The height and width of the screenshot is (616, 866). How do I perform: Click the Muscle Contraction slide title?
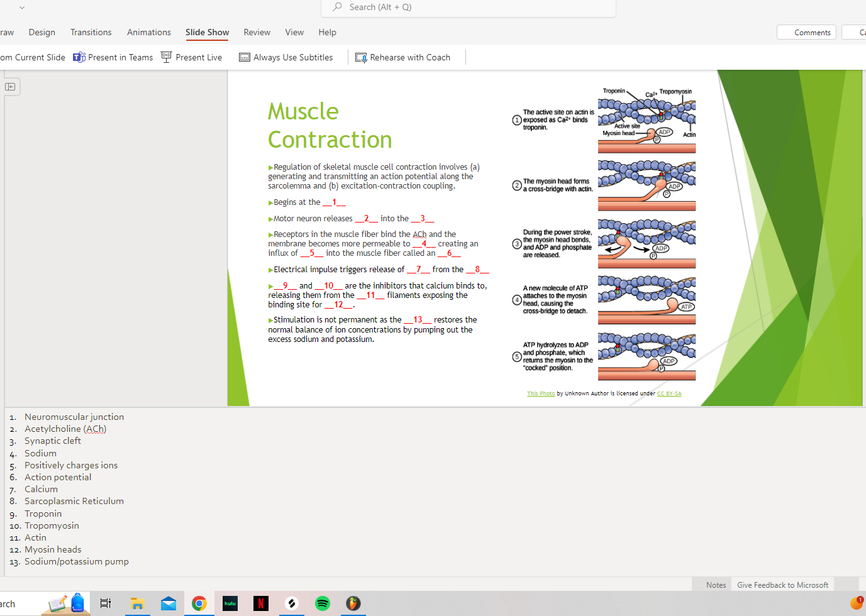[x=330, y=125]
